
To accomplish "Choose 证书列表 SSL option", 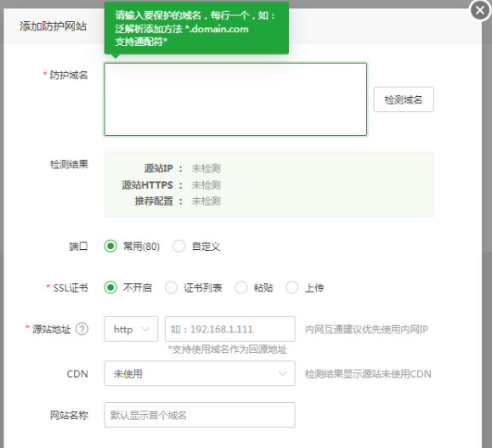I will 171,287.
